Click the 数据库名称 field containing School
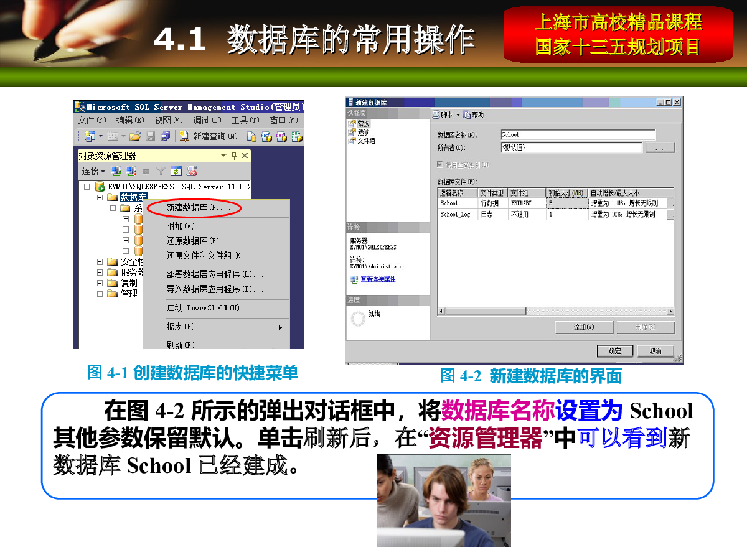747x560 pixels. coord(578,134)
